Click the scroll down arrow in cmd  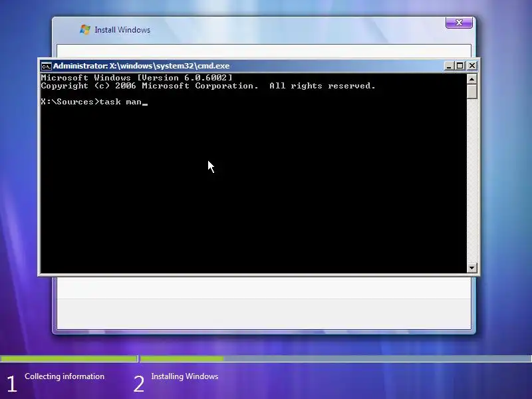click(471, 268)
